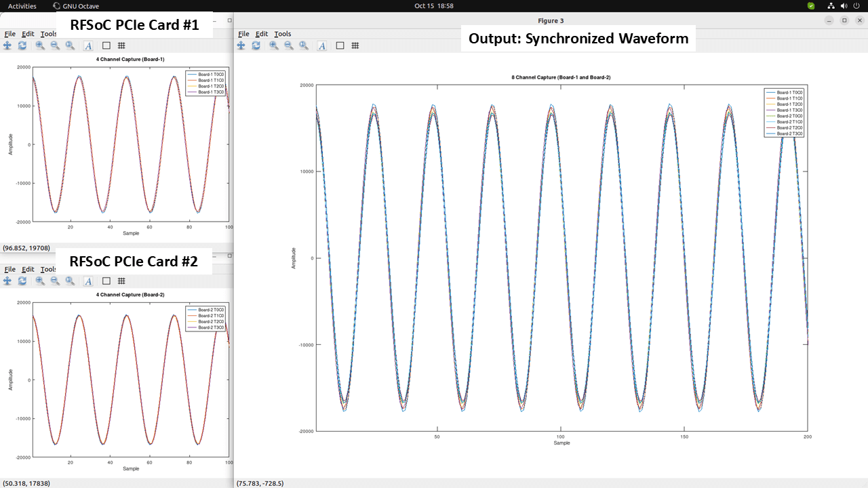The height and width of the screenshot is (488, 868).
Task: Click the autoscale icon in Figure 3
Action: (304, 45)
